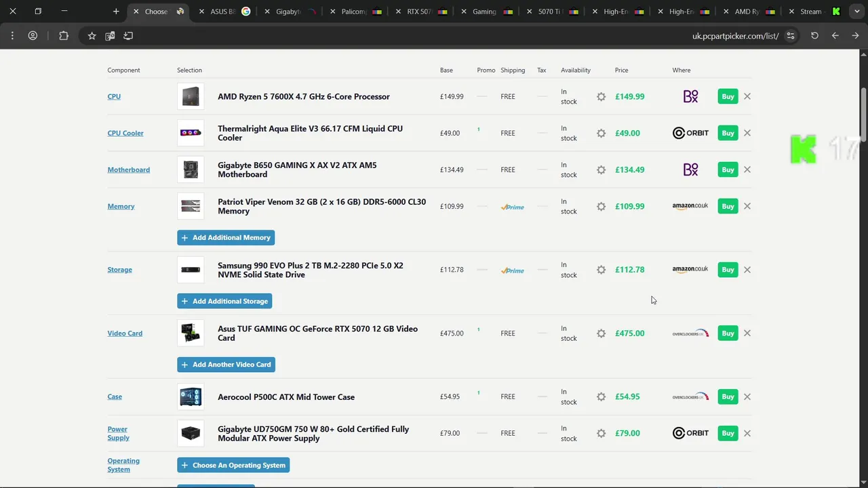Click the install/cast screen icon in address bar
Viewport: 868px width, 488px height.
(x=128, y=36)
